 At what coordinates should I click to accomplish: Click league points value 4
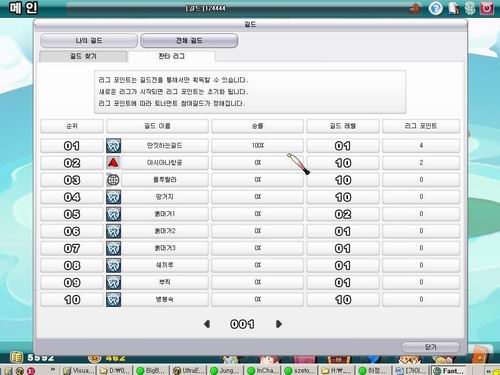click(421, 146)
